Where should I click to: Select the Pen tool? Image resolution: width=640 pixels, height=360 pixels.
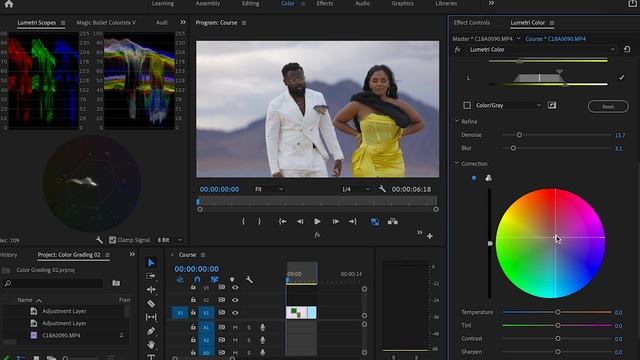click(151, 331)
